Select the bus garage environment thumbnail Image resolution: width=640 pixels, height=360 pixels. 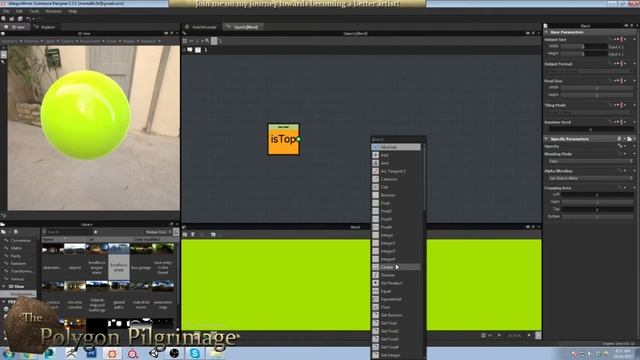click(x=141, y=261)
